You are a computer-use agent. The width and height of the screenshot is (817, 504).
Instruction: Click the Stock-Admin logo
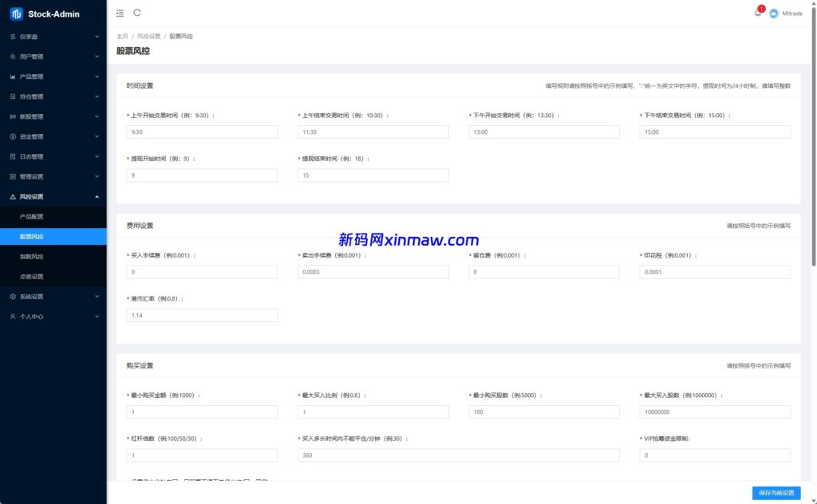point(17,14)
